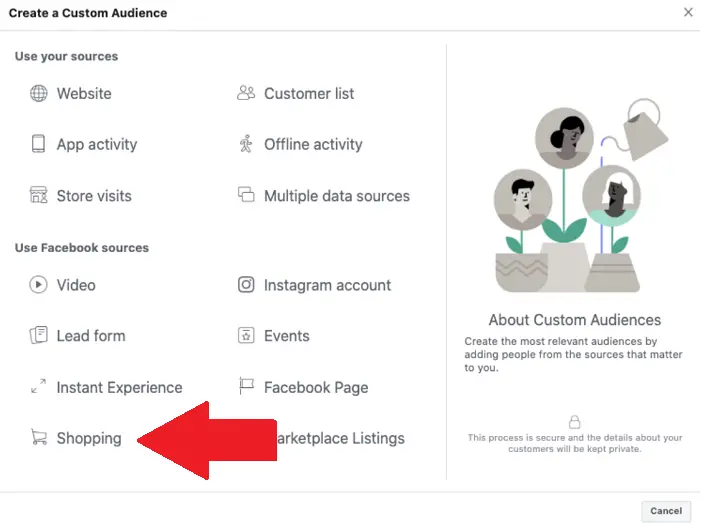Click the globe icon beside Website
The height and width of the screenshot is (525, 717).
tap(39, 94)
